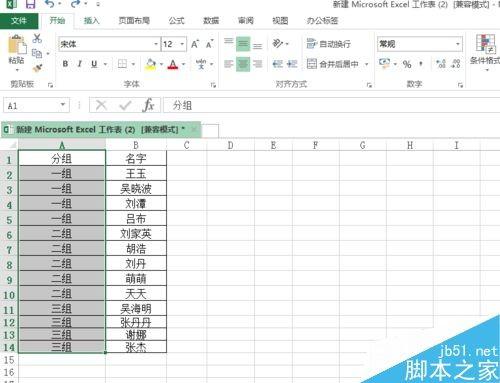The image size is (500, 383).
Task: Toggle Top Align
Action: [229, 43]
